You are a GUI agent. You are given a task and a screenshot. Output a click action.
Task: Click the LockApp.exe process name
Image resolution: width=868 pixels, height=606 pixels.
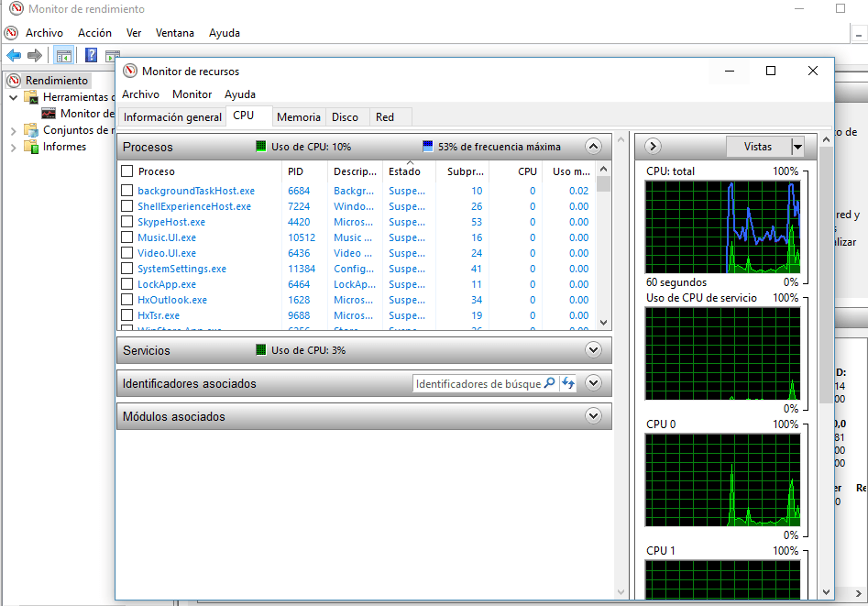(x=166, y=284)
